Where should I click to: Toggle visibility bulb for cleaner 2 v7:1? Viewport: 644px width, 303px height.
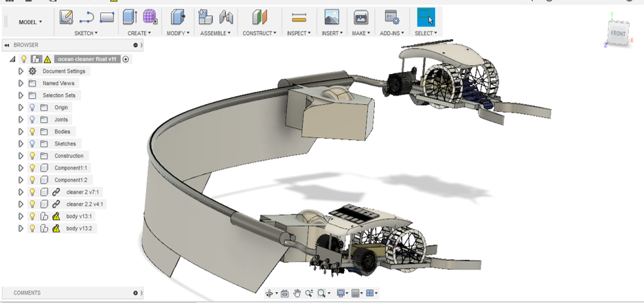(32, 192)
